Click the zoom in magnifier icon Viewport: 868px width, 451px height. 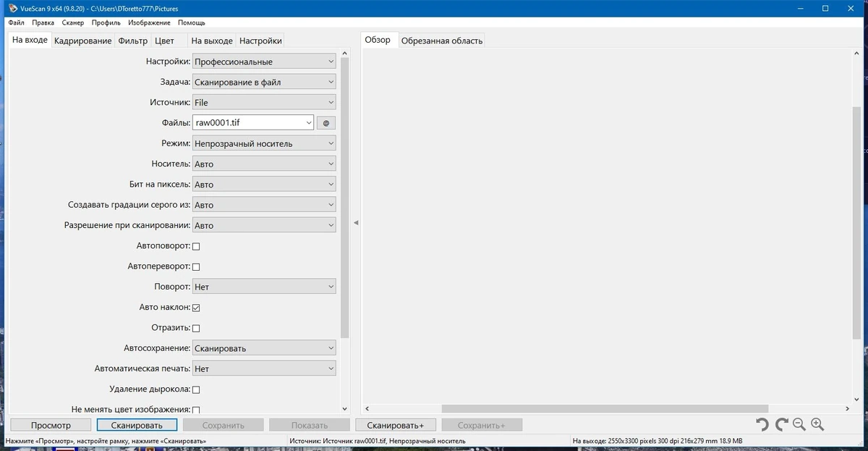(x=817, y=425)
